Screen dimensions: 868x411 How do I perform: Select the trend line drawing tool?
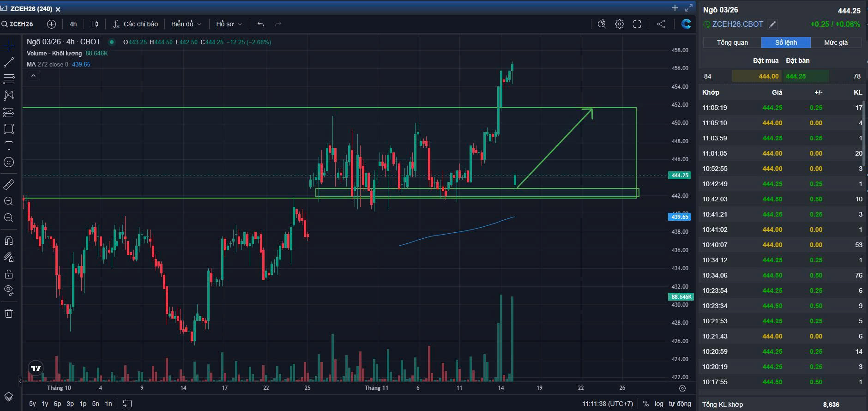[x=9, y=62]
